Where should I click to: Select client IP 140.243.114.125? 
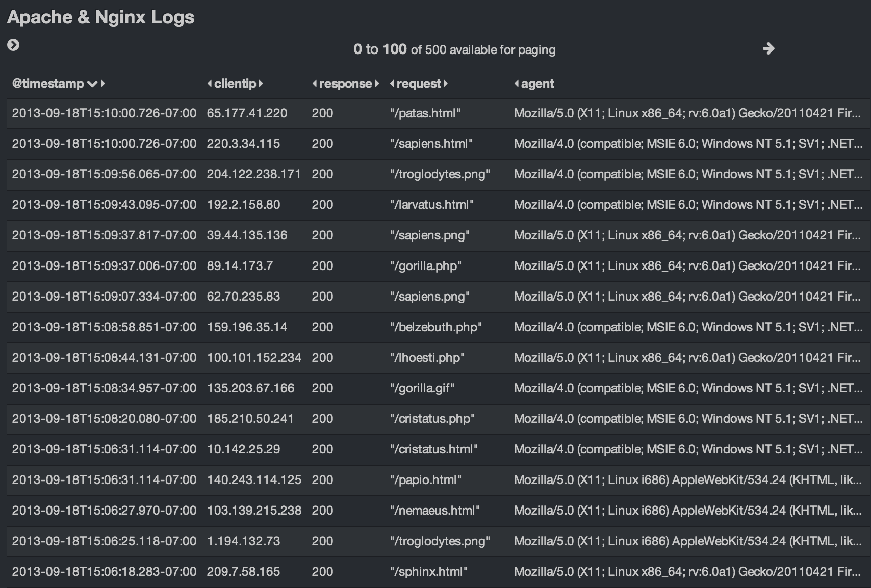254,480
